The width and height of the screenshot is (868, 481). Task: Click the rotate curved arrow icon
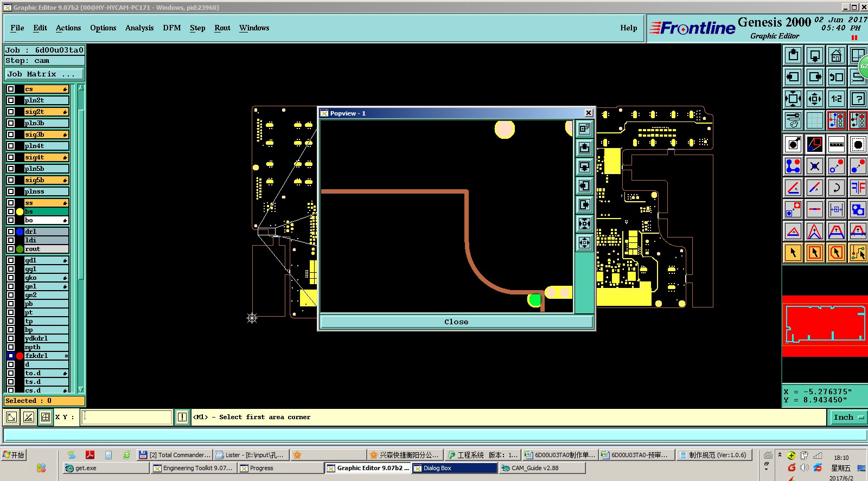coord(837,188)
